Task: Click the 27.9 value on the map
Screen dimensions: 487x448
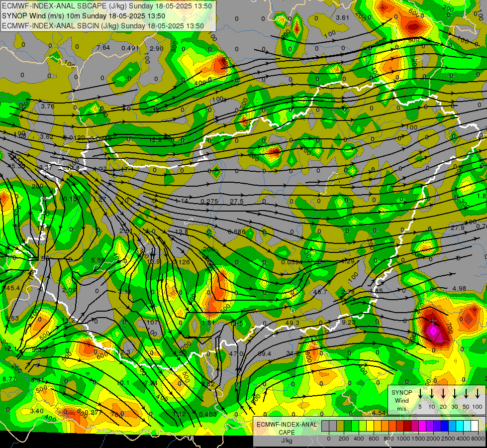Action: 458,228
